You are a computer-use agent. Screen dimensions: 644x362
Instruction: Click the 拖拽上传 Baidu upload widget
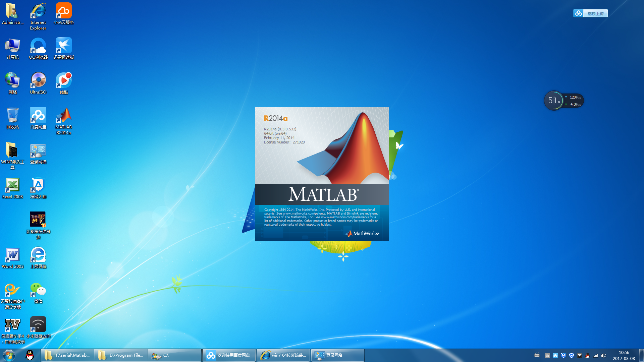(590, 13)
